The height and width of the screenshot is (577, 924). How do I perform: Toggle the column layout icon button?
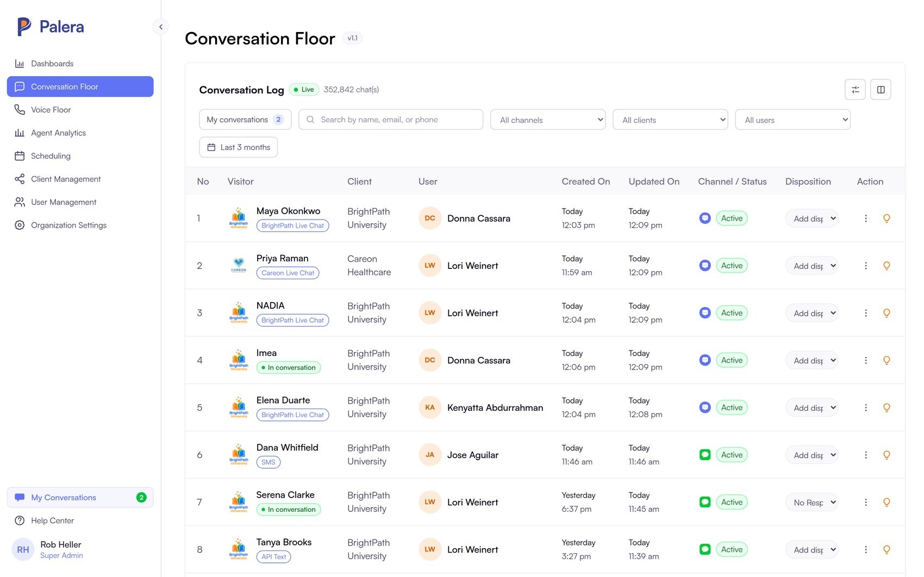881,90
